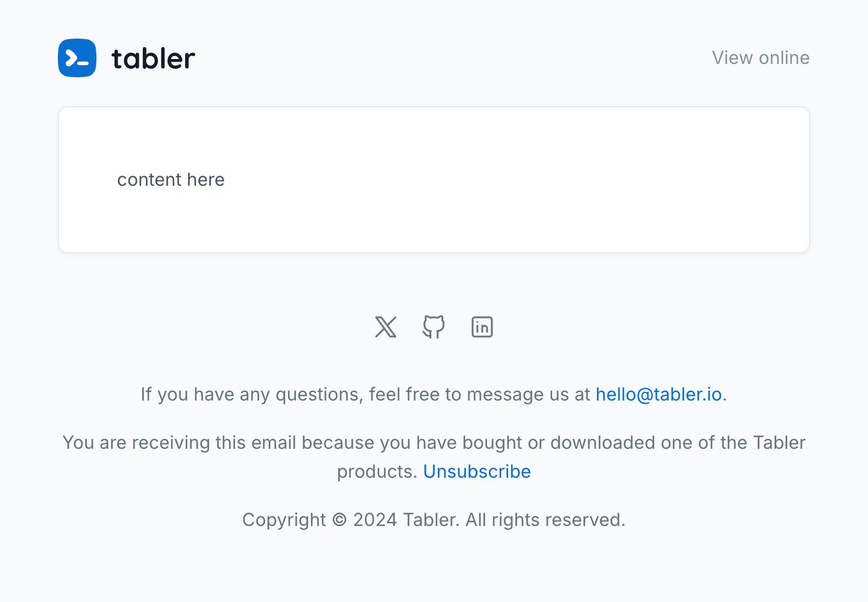Visit the GitHub social icon link
This screenshot has height=602, width=868.
click(433, 327)
